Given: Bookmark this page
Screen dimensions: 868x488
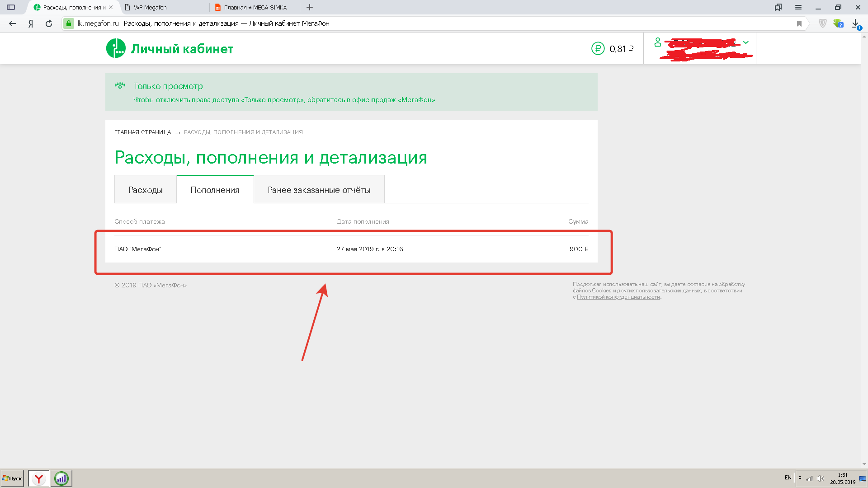Looking at the screenshot, I should [799, 23].
